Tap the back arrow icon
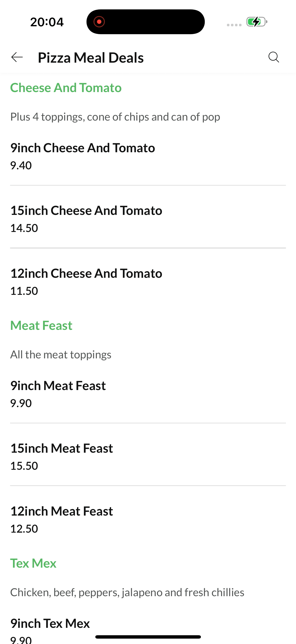 17,57
